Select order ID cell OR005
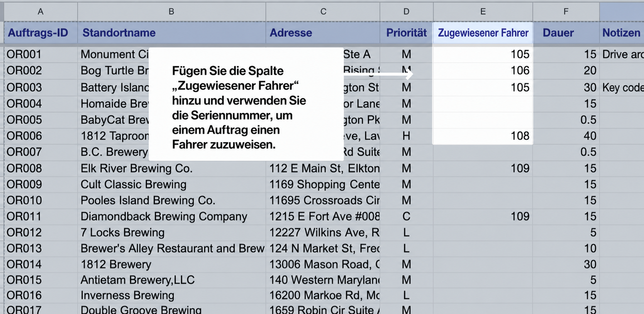This screenshot has width=644, height=314. coord(41,120)
